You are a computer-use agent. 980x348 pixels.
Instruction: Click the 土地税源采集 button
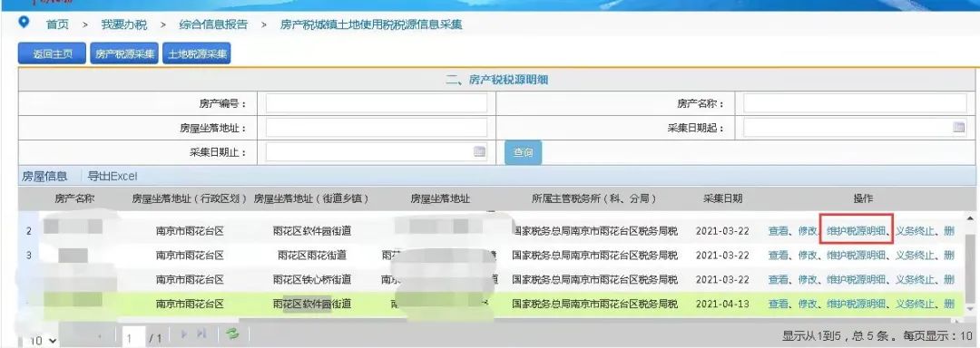click(197, 53)
